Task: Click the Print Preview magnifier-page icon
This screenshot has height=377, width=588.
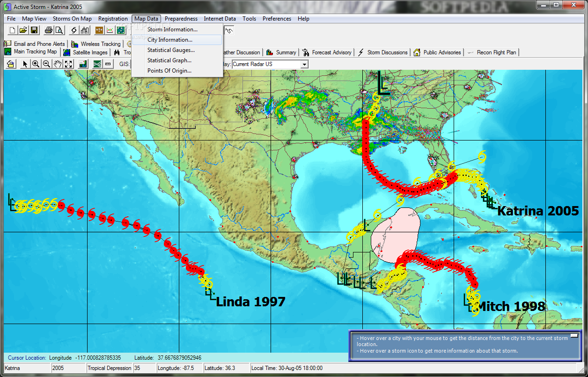Action: click(59, 30)
